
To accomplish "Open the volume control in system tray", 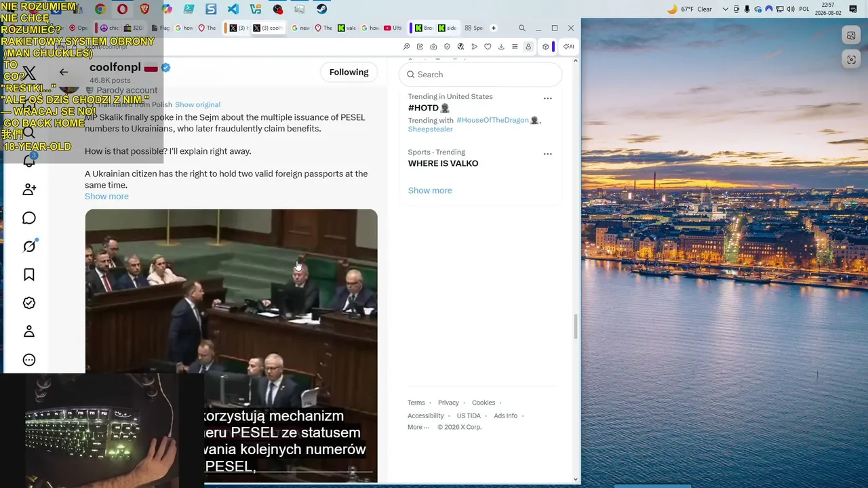I will tap(791, 9).
